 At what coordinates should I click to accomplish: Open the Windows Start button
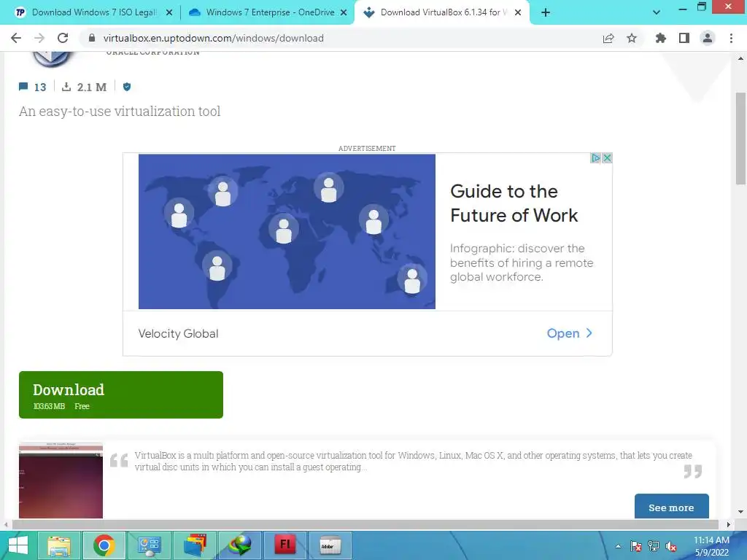[x=18, y=545]
